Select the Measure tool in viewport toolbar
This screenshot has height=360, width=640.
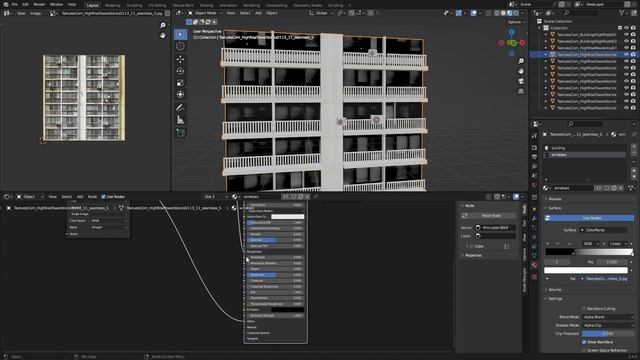pyautogui.click(x=180, y=120)
